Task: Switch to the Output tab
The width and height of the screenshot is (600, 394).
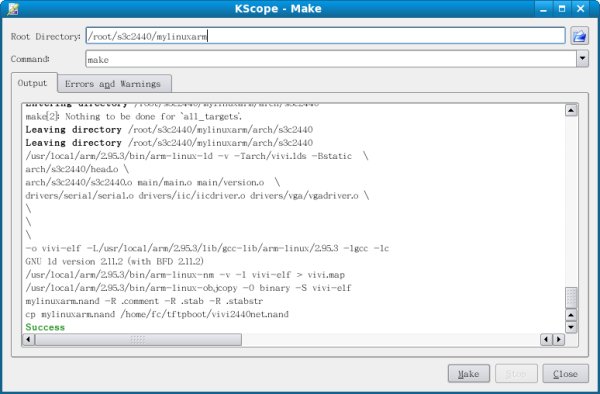Action: click(33, 83)
